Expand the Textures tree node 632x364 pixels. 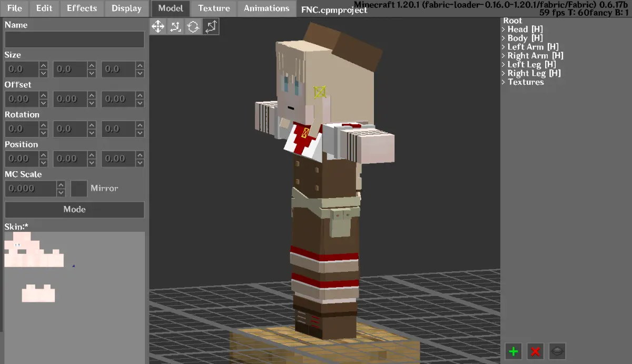[x=503, y=82]
